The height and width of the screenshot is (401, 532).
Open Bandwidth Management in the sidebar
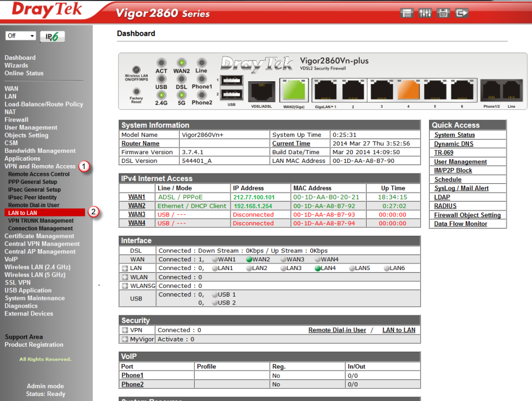click(40, 151)
